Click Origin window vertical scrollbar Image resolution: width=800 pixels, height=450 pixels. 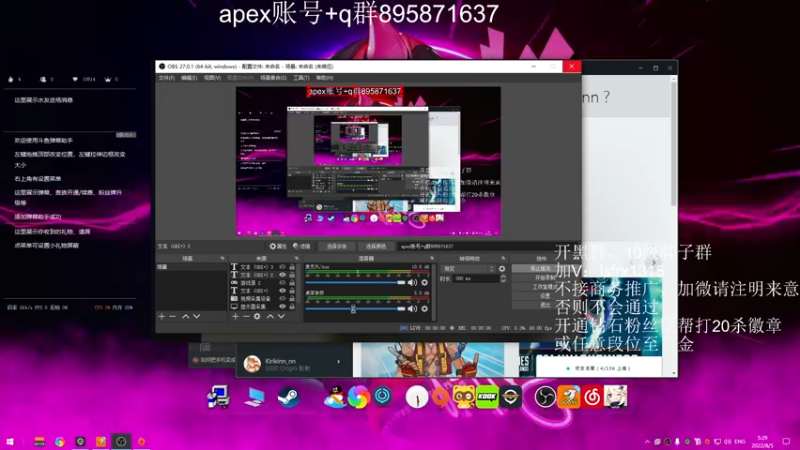pyautogui.click(x=674, y=145)
